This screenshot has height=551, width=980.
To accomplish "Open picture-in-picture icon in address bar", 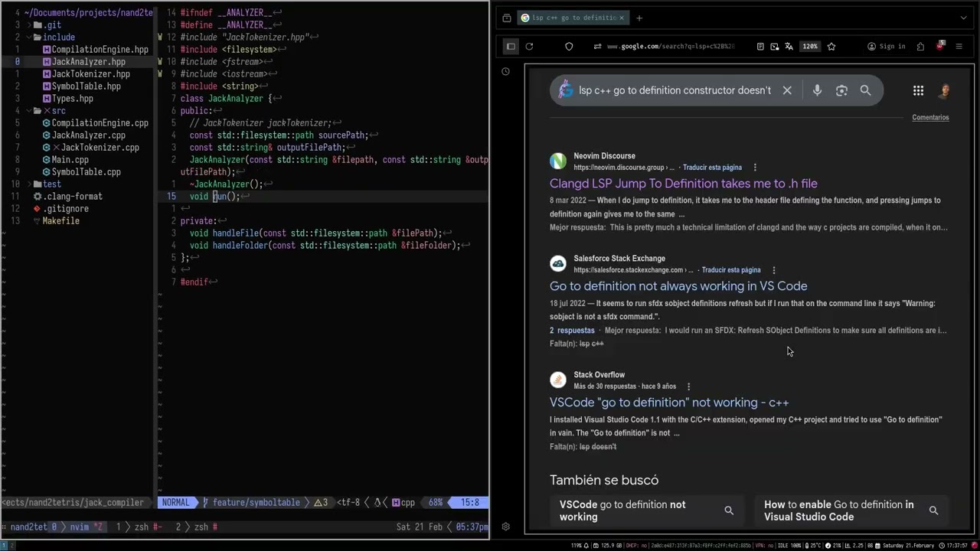I will pos(775,46).
